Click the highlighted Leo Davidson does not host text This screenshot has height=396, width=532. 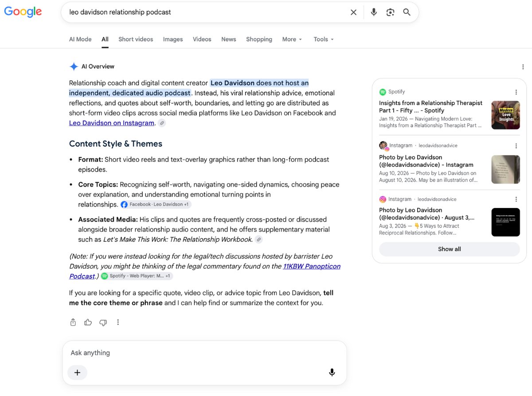[x=189, y=88]
